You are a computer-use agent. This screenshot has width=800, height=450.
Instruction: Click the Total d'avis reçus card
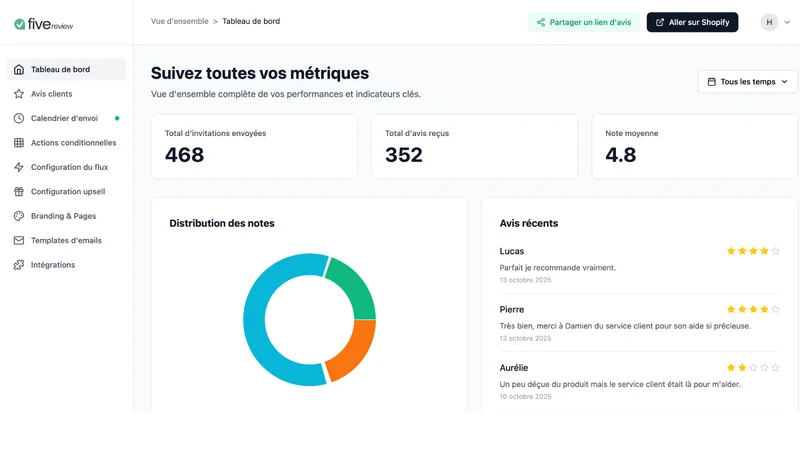(474, 146)
